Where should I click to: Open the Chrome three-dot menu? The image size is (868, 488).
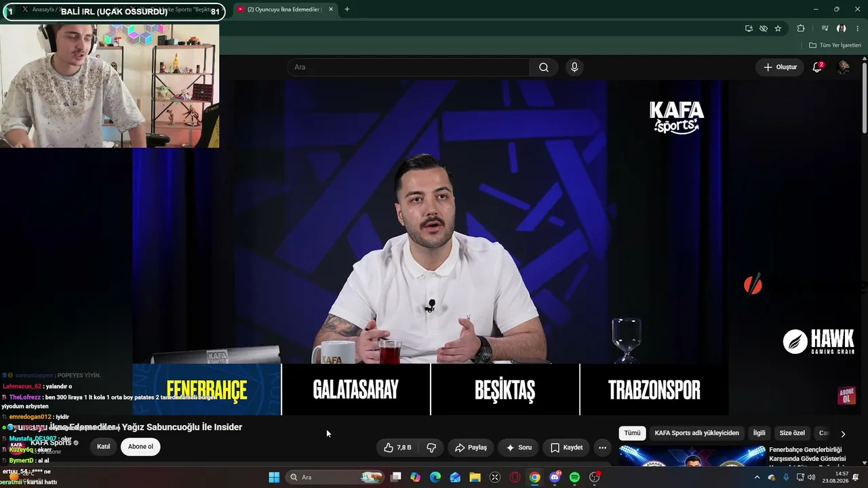pyautogui.click(x=858, y=28)
